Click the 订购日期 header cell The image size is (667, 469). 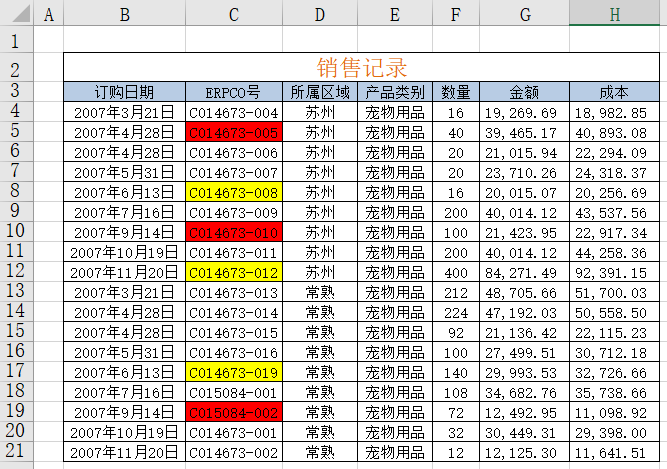pos(124,92)
